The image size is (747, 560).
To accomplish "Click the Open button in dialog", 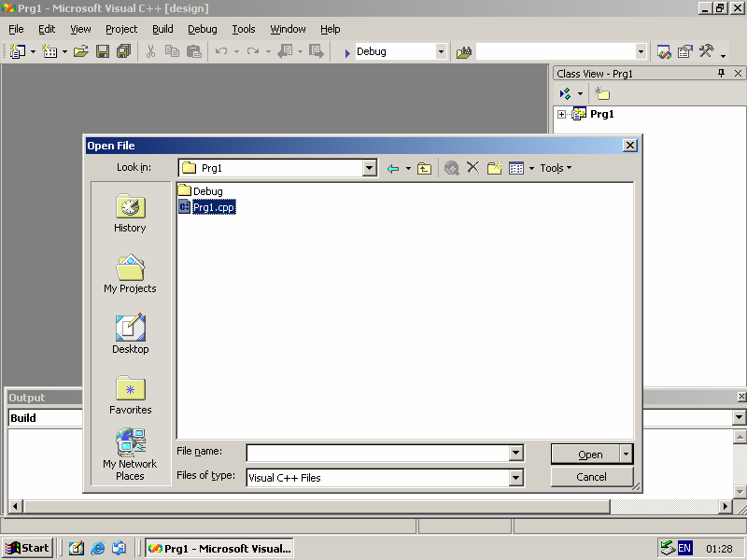I will pos(586,455).
